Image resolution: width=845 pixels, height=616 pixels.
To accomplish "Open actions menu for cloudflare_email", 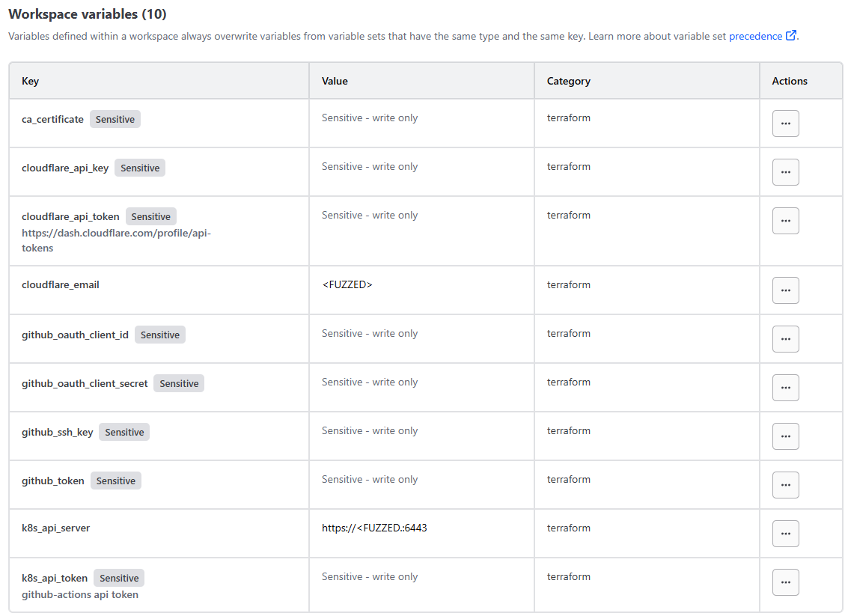I will click(785, 290).
